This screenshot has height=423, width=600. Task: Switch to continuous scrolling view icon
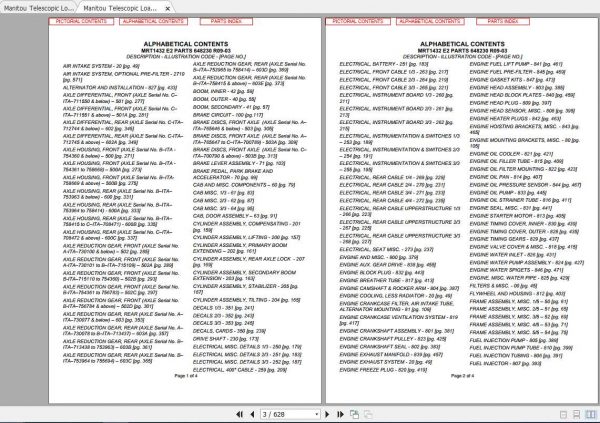click(576, 415)
